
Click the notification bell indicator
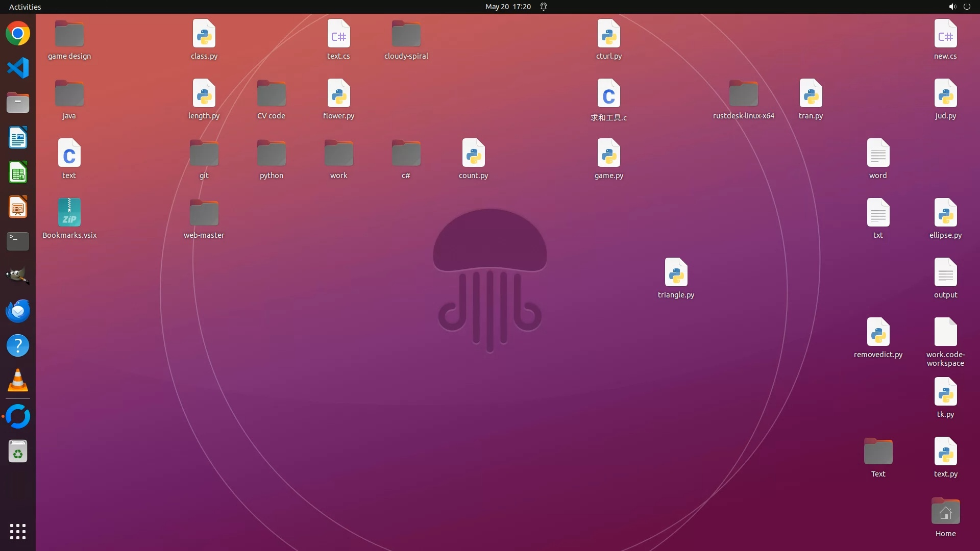[544, 7]
